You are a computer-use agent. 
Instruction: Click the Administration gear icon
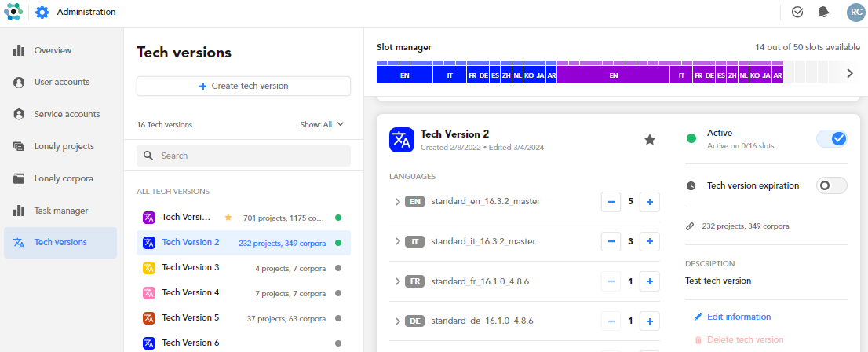point(42,13)
